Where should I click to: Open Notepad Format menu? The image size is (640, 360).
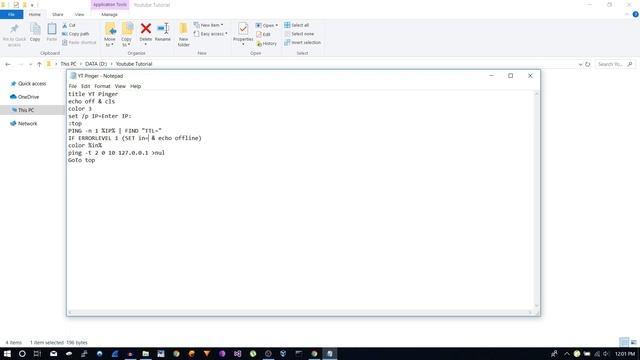pos(102,86)
